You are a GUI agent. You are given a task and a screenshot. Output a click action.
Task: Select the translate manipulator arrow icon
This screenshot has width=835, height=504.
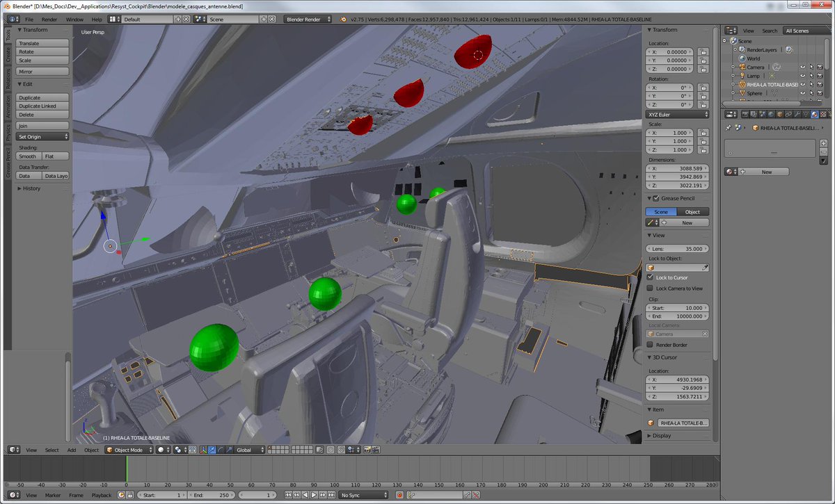tap(212, 450)
